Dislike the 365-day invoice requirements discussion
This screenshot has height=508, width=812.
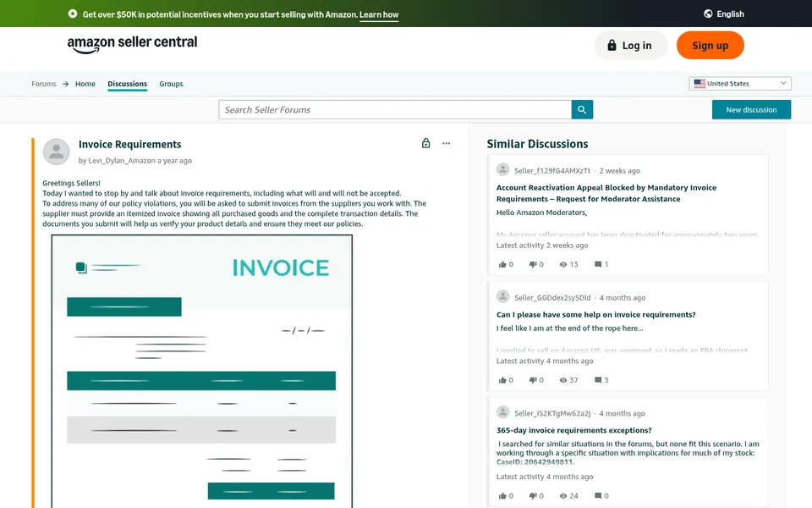point(532,495)
